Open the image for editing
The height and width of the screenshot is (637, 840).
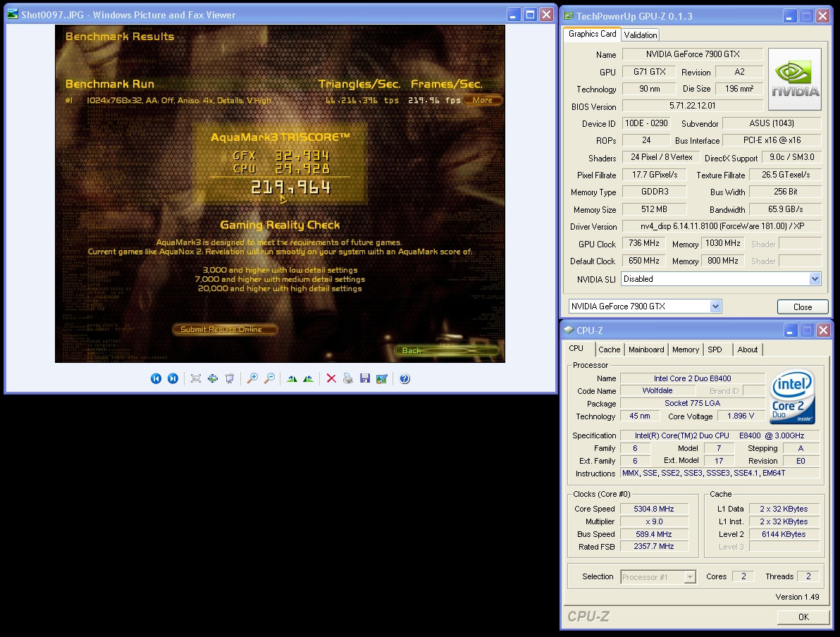(x=381, y=379)
